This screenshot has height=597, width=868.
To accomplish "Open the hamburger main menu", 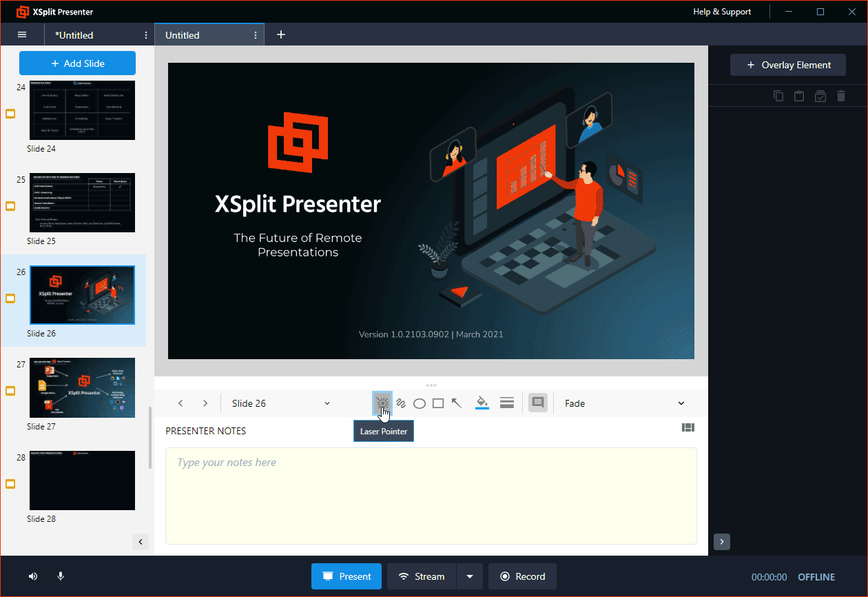I will 22,34.
